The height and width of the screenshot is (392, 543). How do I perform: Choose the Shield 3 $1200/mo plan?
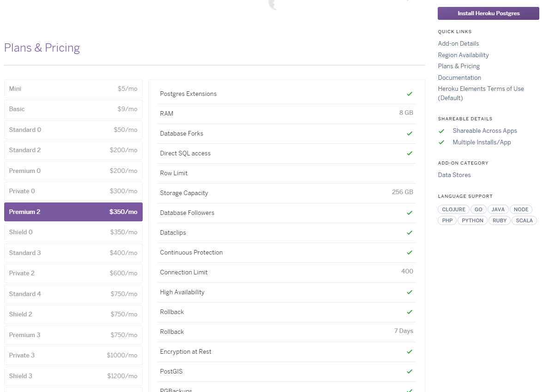coord(73,376)
